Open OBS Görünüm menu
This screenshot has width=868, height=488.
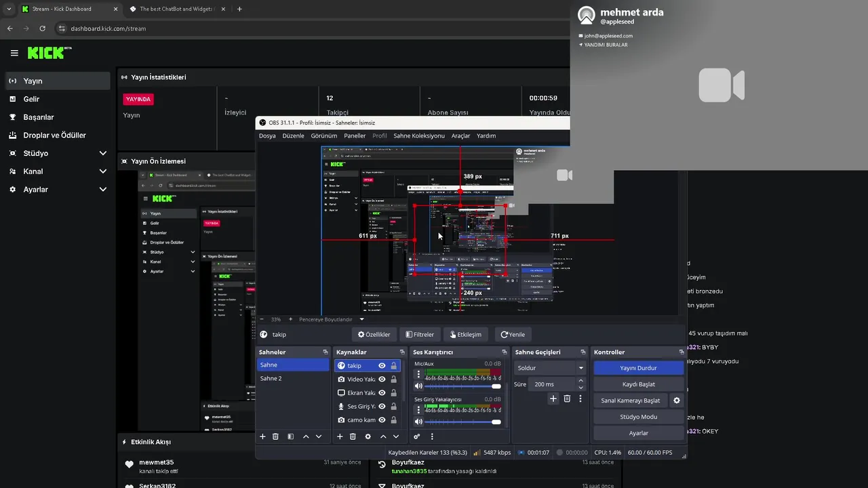pyautogui.click(x=324, y=136)
